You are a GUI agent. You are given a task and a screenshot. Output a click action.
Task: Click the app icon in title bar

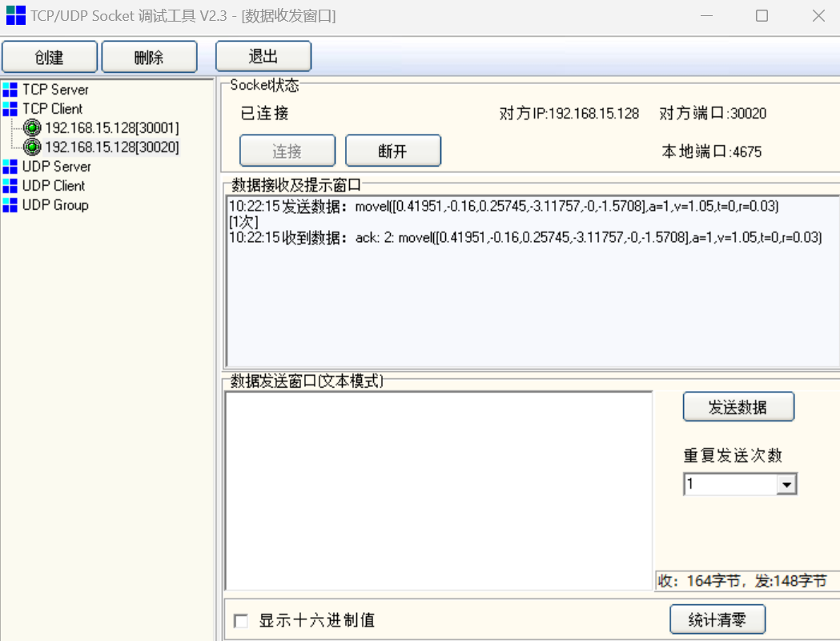click(15, 15)
